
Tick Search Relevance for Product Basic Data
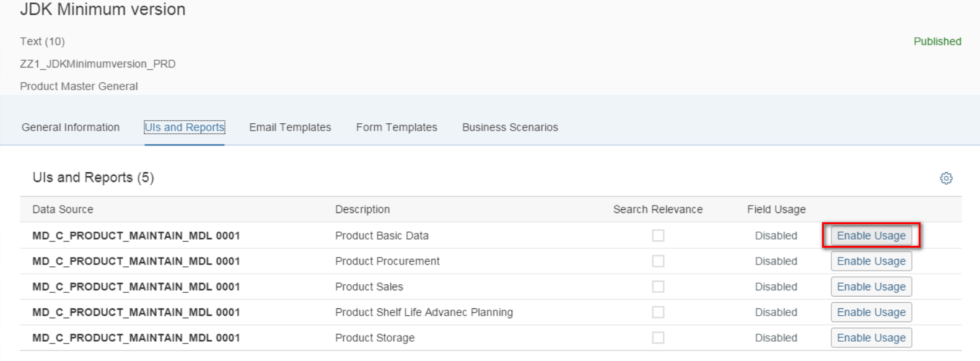(658, 235)
